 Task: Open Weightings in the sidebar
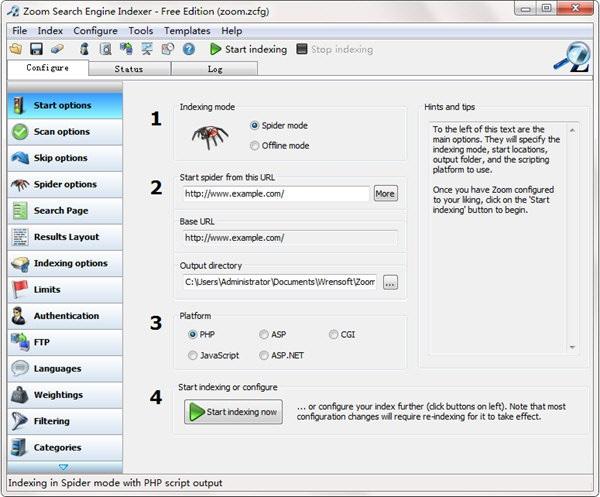[x=65, y=395]
